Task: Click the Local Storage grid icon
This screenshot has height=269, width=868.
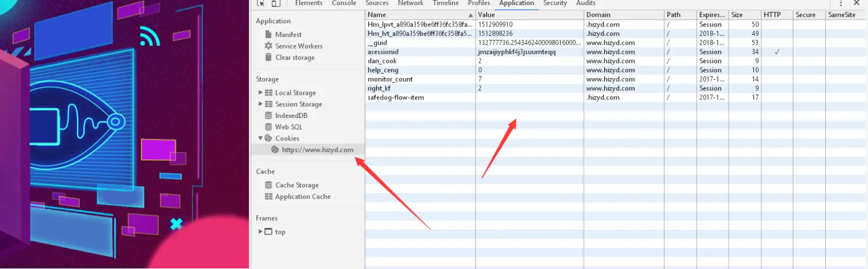Action: [269, 93]
